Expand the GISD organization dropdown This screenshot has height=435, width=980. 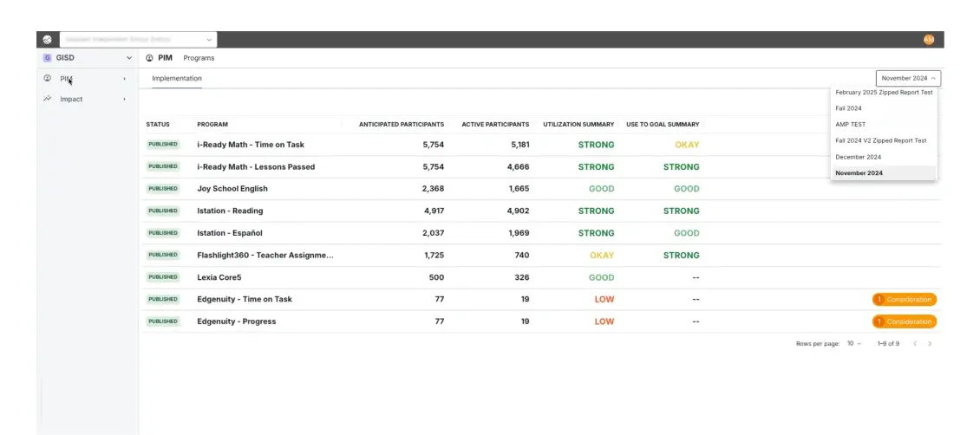click(129, 57)
